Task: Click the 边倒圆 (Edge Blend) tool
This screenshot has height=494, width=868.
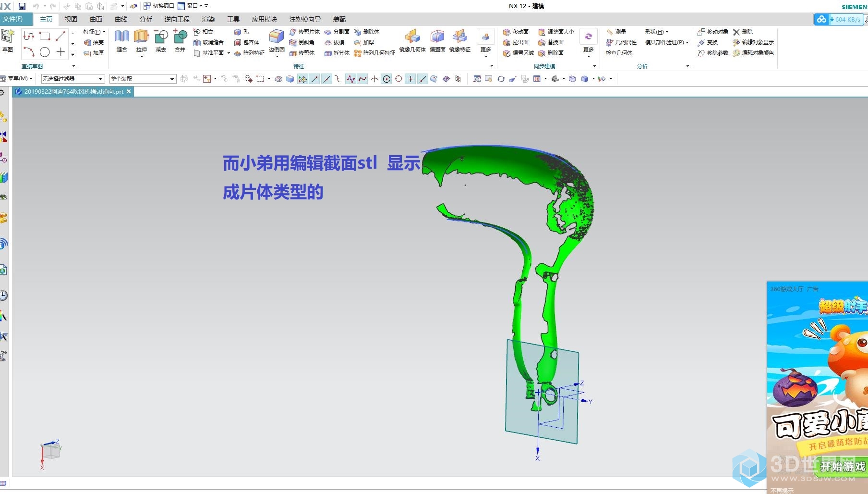Action: [277, 41]
